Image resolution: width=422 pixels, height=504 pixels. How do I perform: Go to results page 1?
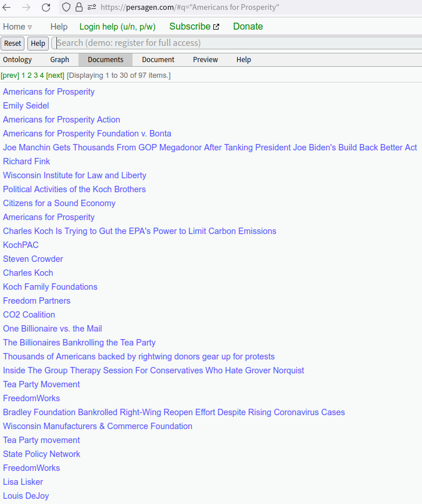[23, 75]
